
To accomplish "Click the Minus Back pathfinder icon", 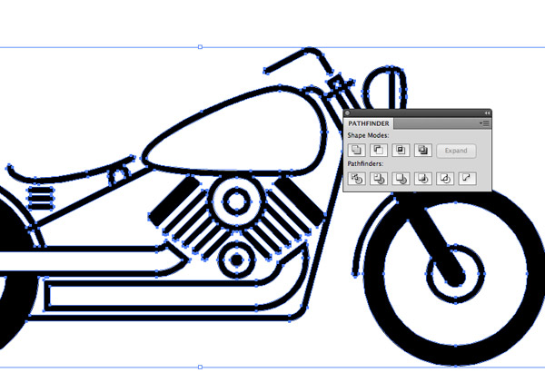I will point(467,179).
